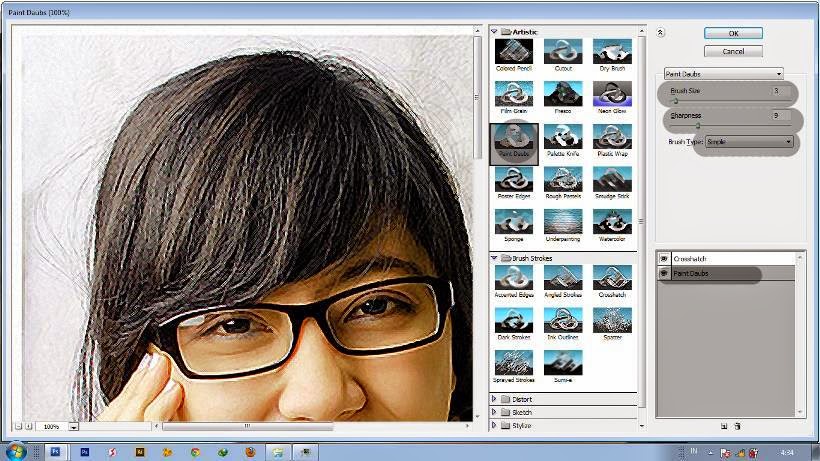Click the delete effect layer trash icon
Screen dimensions: 820x461
[737, 427]
